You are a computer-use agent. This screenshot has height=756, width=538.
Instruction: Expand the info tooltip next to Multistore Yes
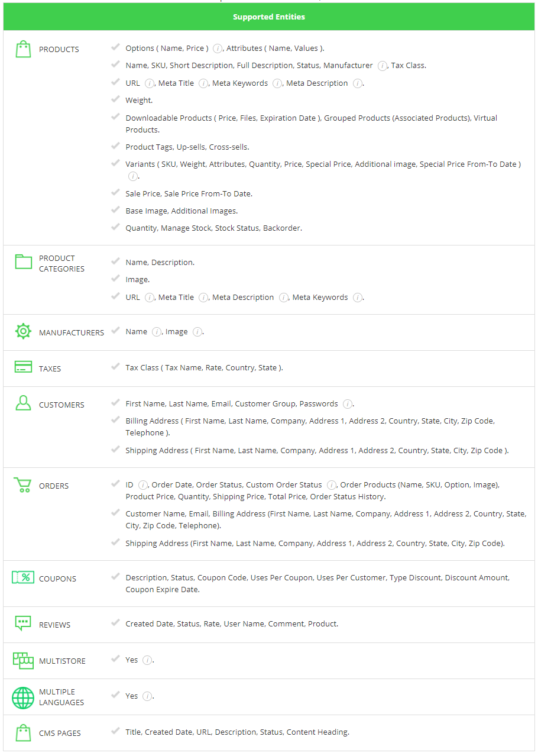click(x=146, y=660)
